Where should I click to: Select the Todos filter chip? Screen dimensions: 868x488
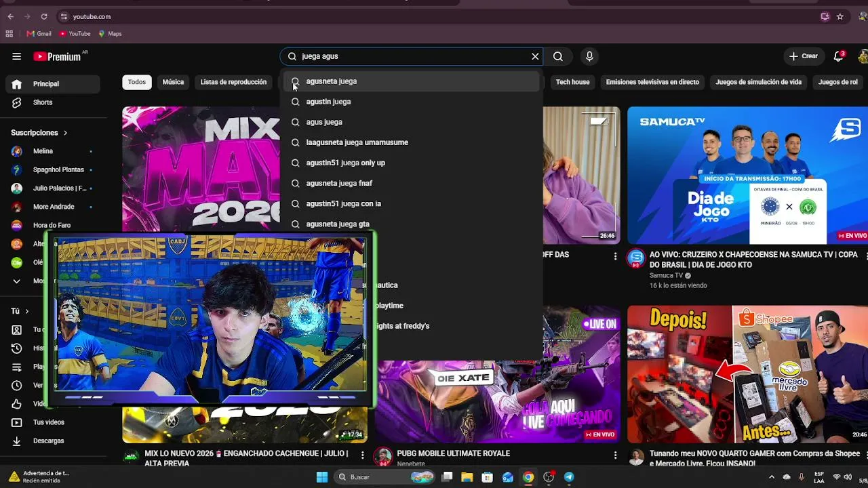click(x=137, y=82)
